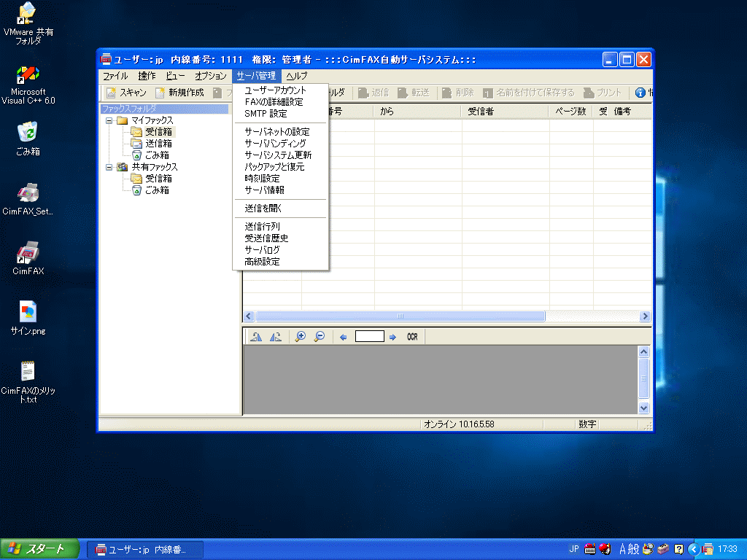Image resolution: width=747 pixels, height=560 pixels.
Task: Open the ごみ箱 recycle bin desktop icon
Action: point(28,139)
